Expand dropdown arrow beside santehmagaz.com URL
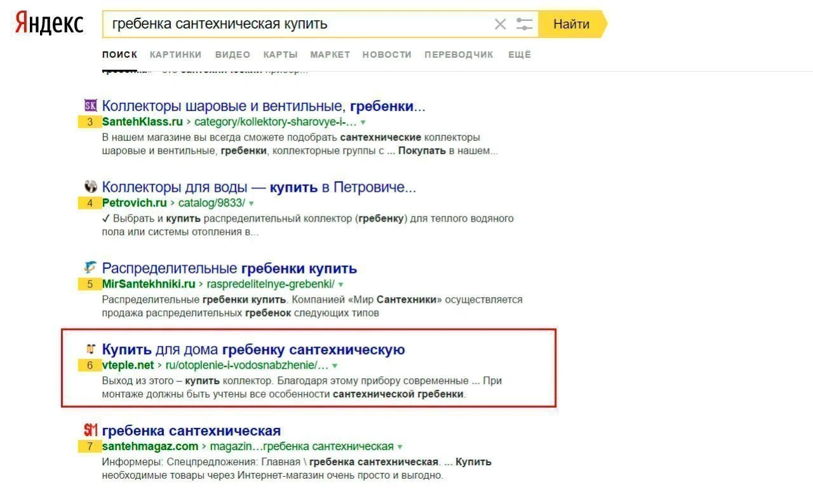 [400, 447]
